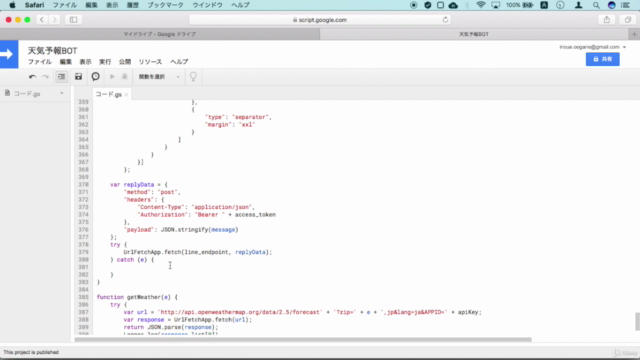The image size is (640, 360).
Task: Click the Safari share icon
Action: 607,20
